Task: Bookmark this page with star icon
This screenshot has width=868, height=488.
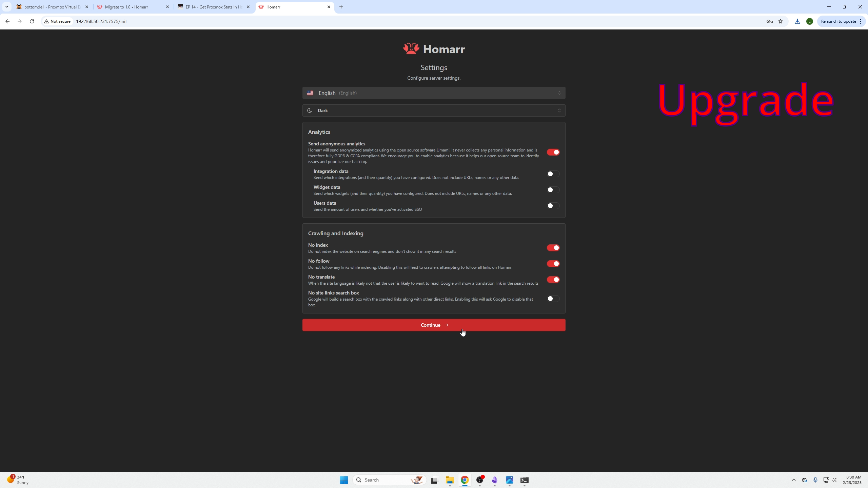Action: 781,21
